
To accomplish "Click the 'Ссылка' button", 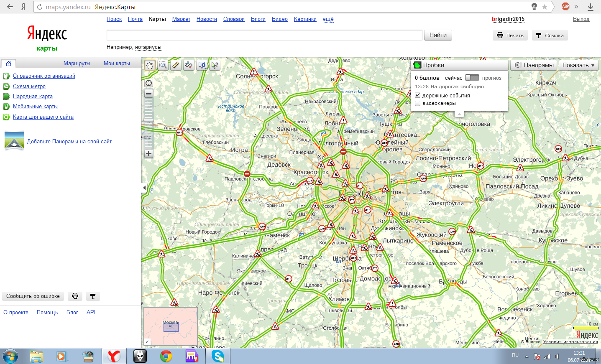I will pos(550,36).
